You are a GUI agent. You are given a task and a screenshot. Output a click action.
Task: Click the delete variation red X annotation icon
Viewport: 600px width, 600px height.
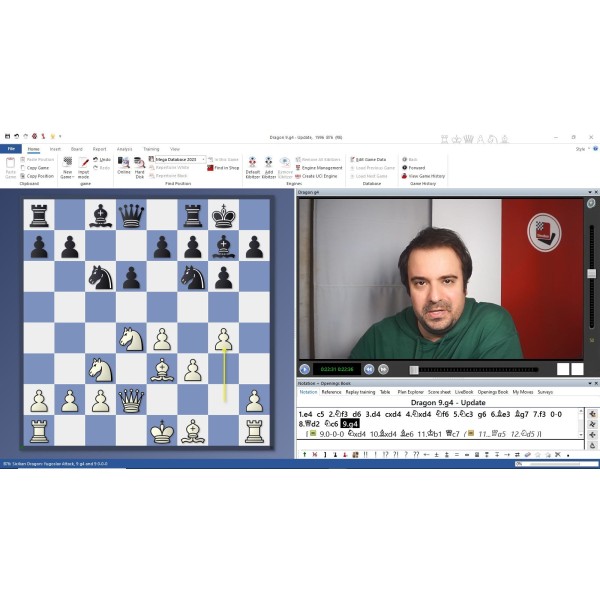315,455
